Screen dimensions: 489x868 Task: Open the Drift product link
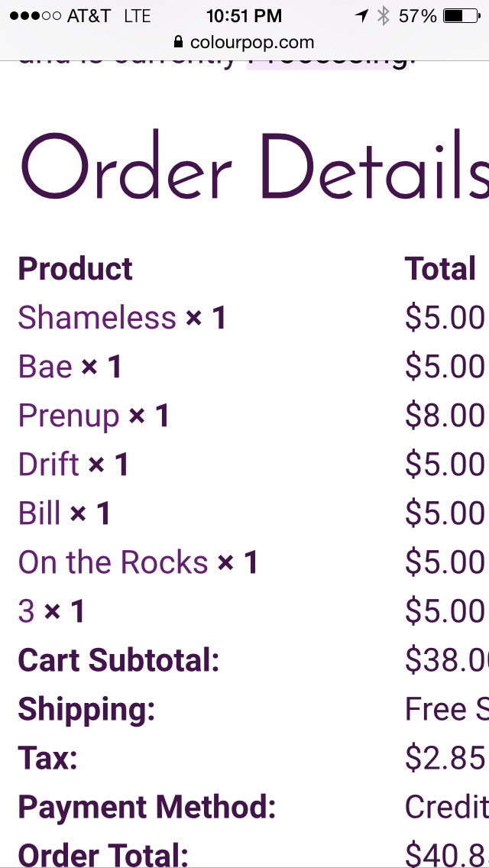(x=49, y=464)
